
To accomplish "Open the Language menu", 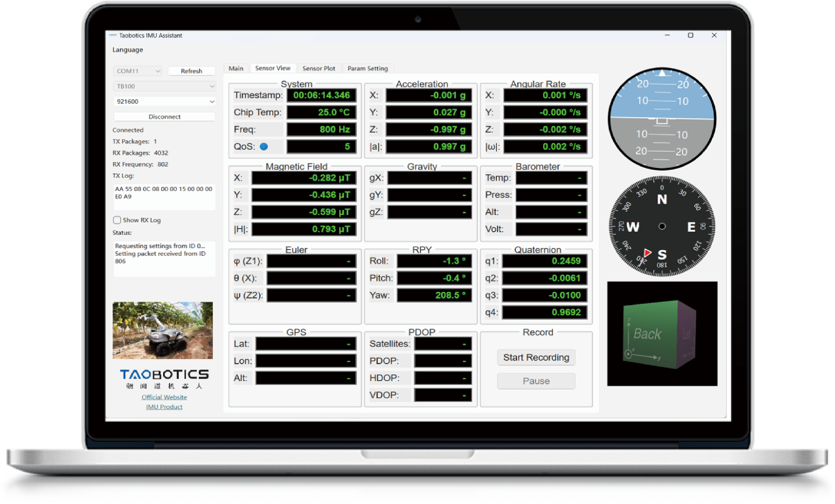I will 128,50.
